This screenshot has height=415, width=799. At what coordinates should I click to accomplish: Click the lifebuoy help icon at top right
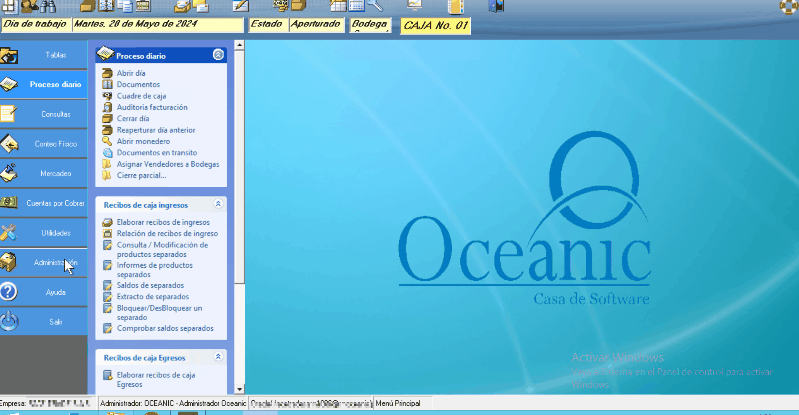tap(788, 6)
